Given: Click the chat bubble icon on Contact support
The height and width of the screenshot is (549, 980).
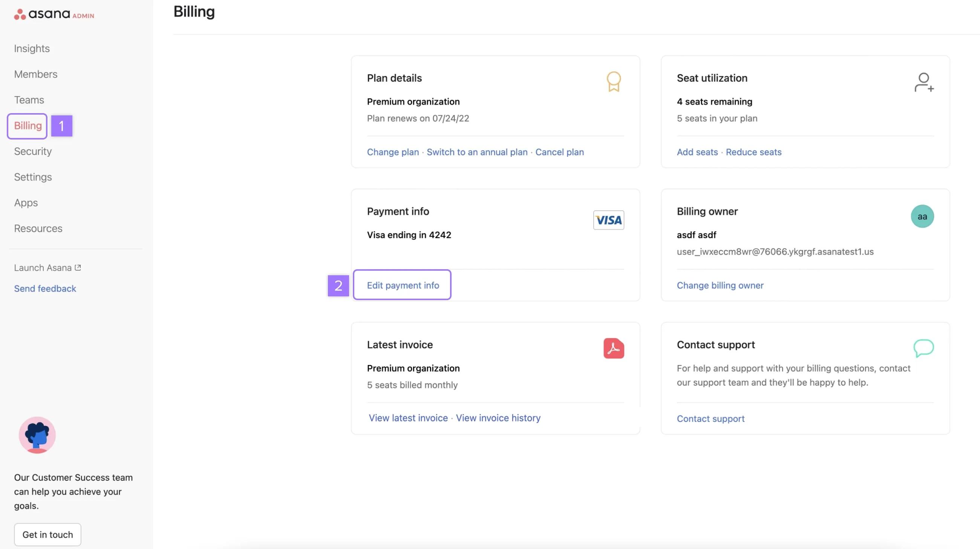Looking at the screenshot, I should click(924, 347).
